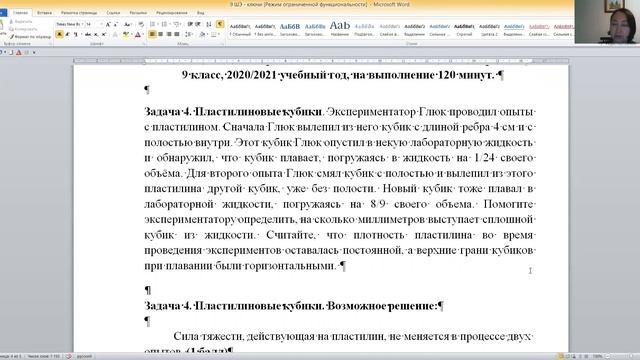The height and width of the screenshot is (360, 640).
Task: Click the bulleted list icon
Action: click(x=153, y=24)
